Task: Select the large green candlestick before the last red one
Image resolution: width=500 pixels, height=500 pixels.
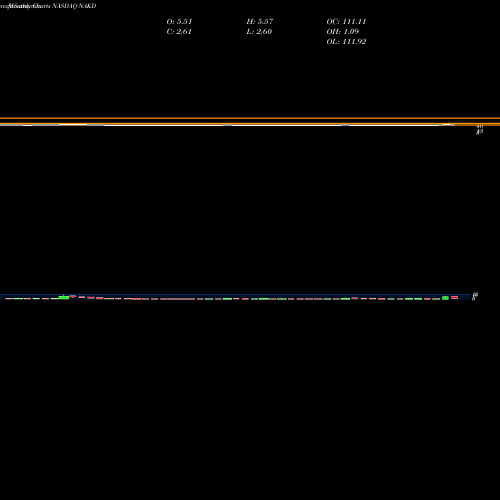Action: click(x=445, y=298)
